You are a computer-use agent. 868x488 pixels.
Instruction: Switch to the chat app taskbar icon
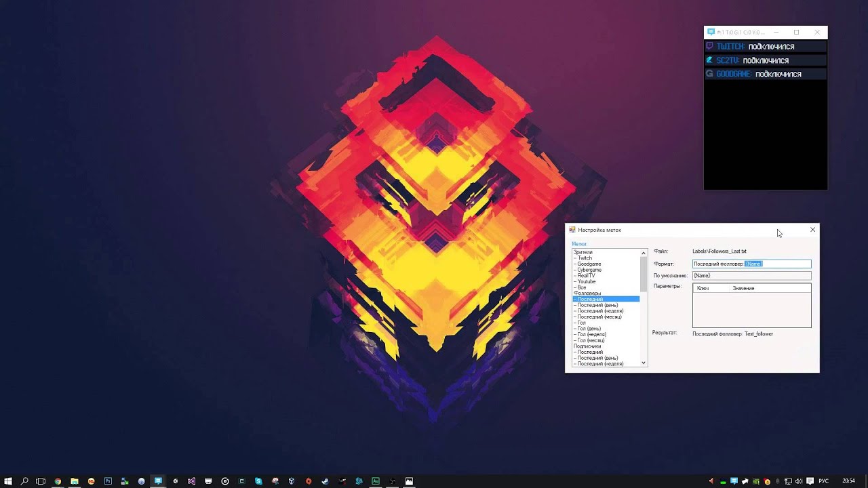tap(158, 481)
